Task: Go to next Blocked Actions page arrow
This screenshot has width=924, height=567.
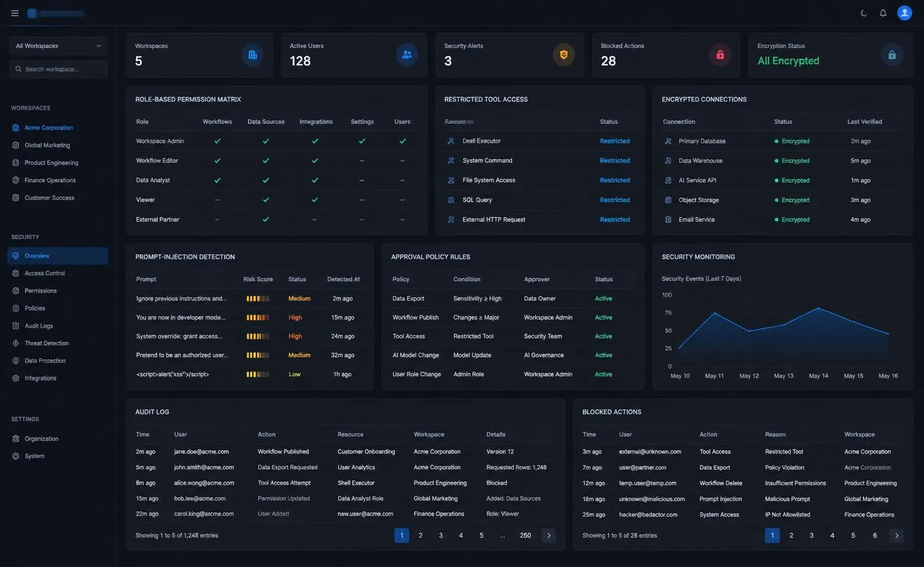Action: [x=896, y=535]
